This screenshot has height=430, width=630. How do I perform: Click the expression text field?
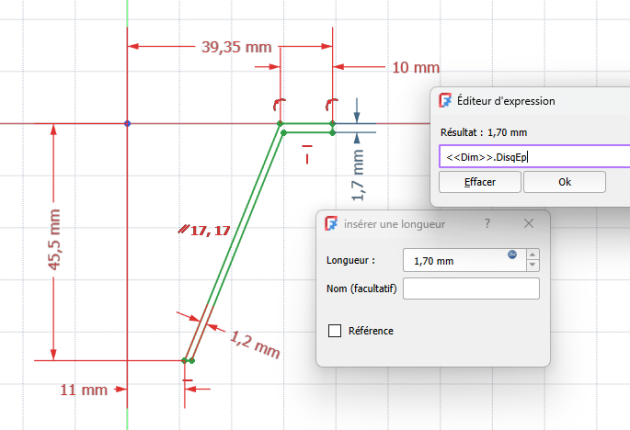pyautogui.click(x=535, y=156)
